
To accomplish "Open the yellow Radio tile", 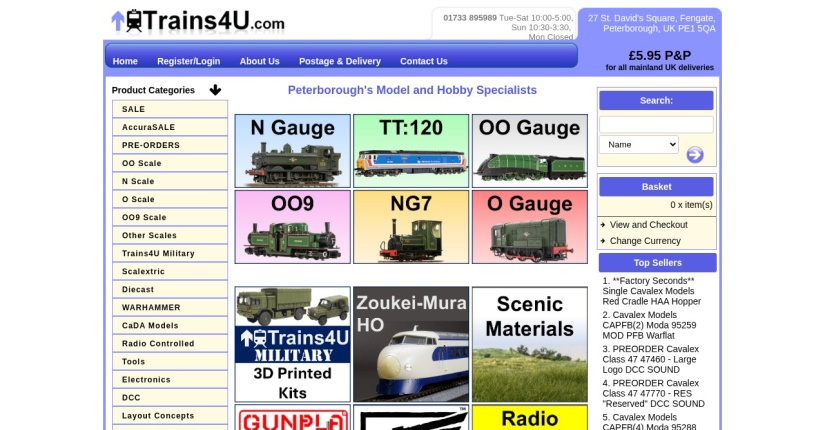I will (530, 417).
